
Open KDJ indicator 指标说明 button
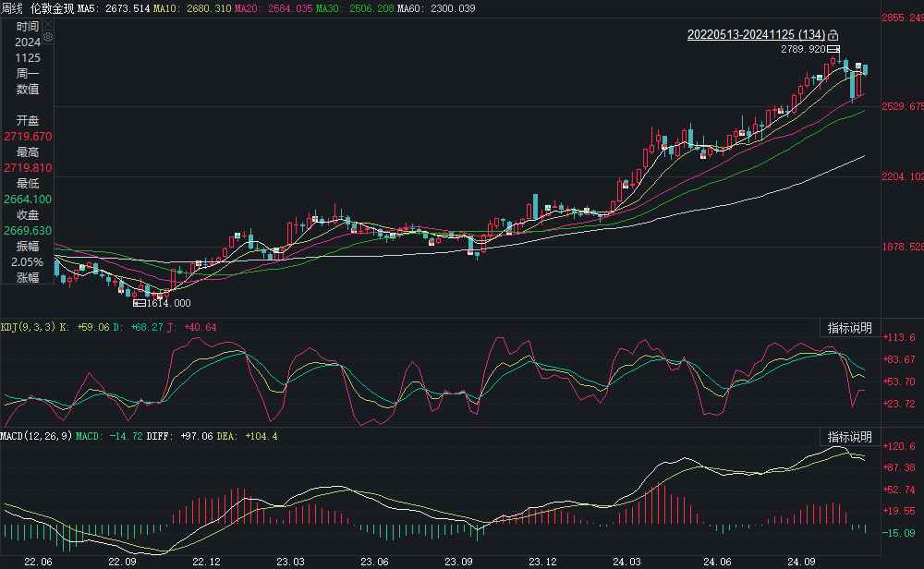click(849, 328)
